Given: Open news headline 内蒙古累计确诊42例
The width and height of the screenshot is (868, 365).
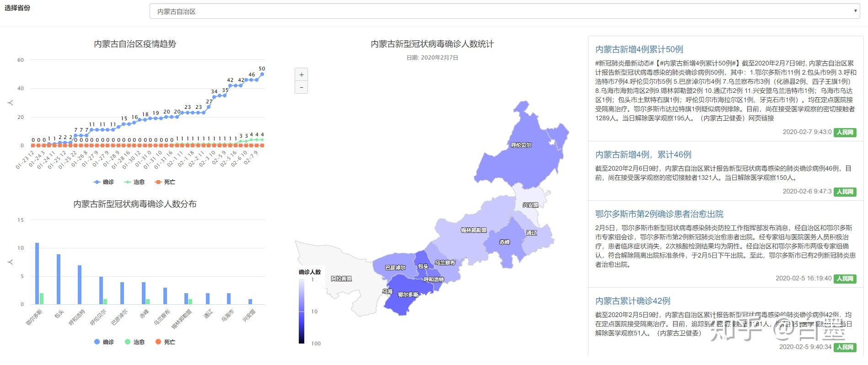Looking at the screenshot, I should point(632,301).
